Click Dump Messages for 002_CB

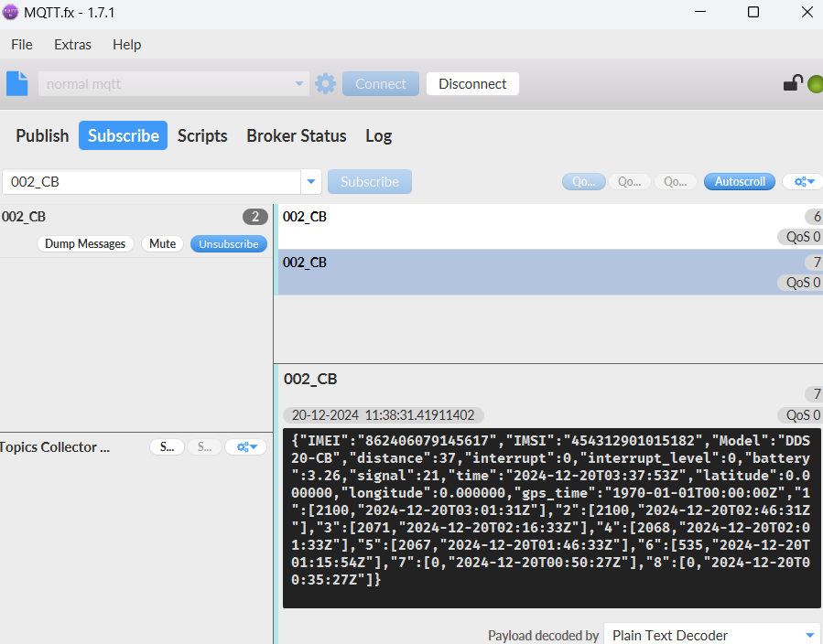point(85,244)
